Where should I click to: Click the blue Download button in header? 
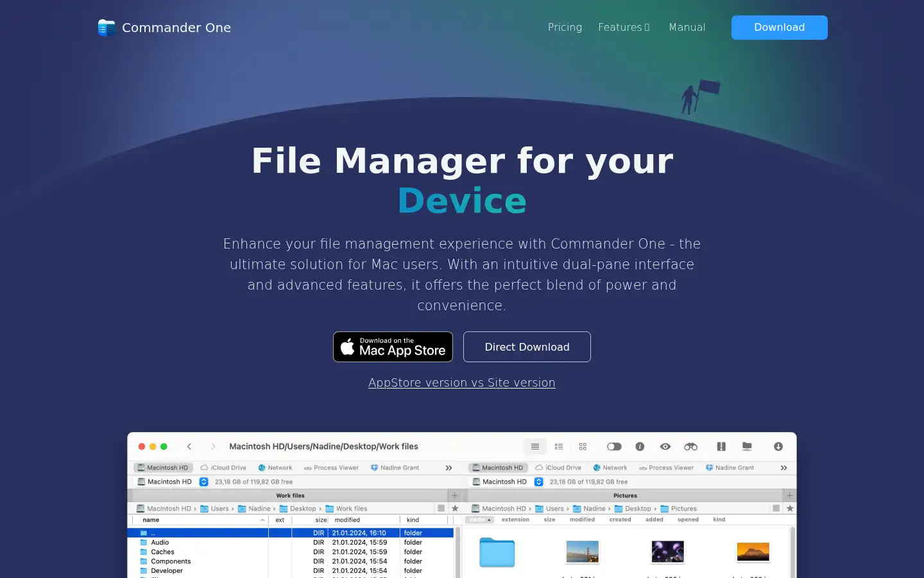[x=779, y=28]
